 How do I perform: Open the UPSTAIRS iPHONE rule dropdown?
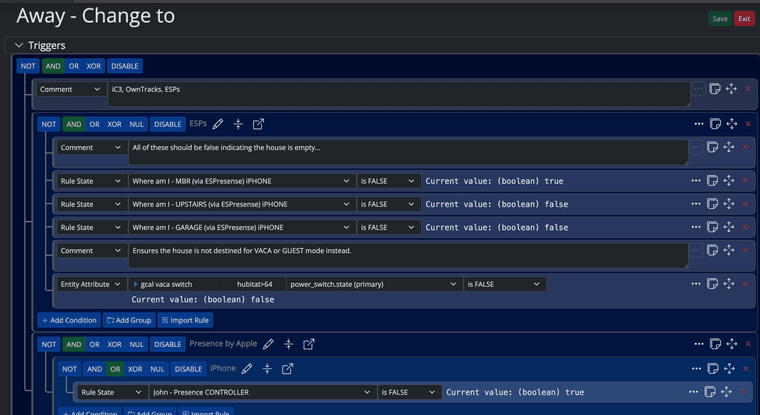tap(241, 204)
